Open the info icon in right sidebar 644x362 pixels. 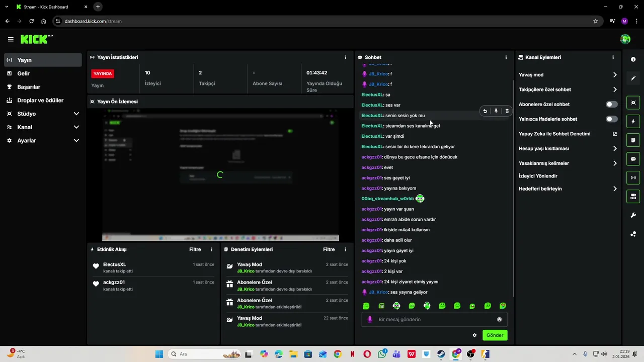click(633, 59)
